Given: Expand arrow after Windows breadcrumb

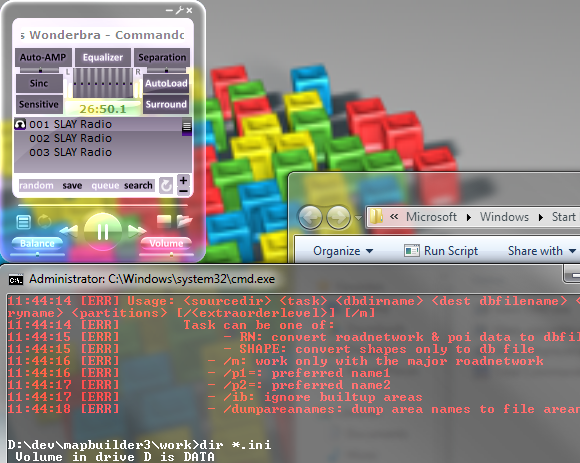Looking at the screenshot, I should [540, 217].
